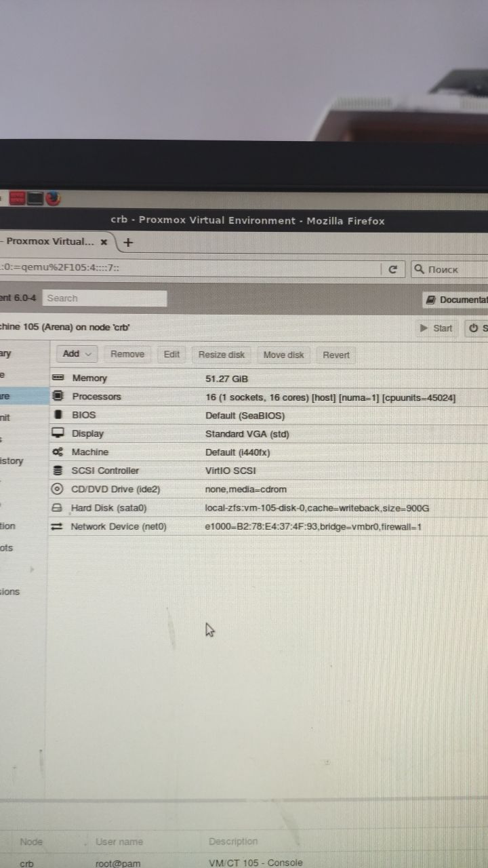Select the Memory icon row

click(x=58, y=378)
